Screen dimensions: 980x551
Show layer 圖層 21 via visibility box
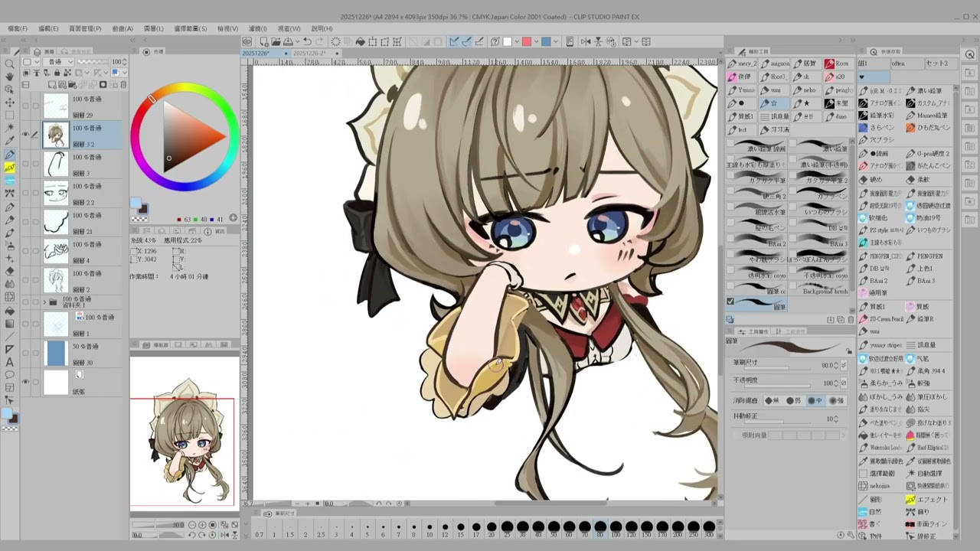point(25,222)
